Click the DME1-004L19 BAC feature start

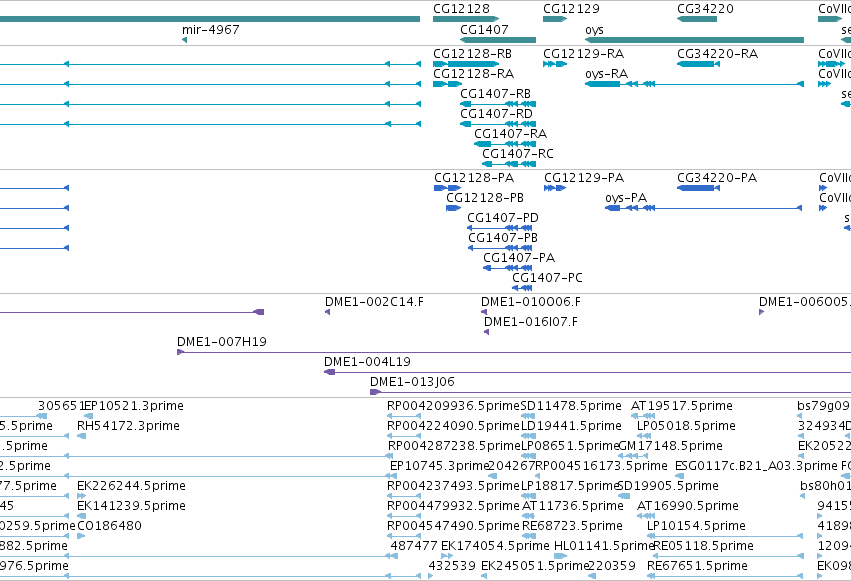pos(329,373)
